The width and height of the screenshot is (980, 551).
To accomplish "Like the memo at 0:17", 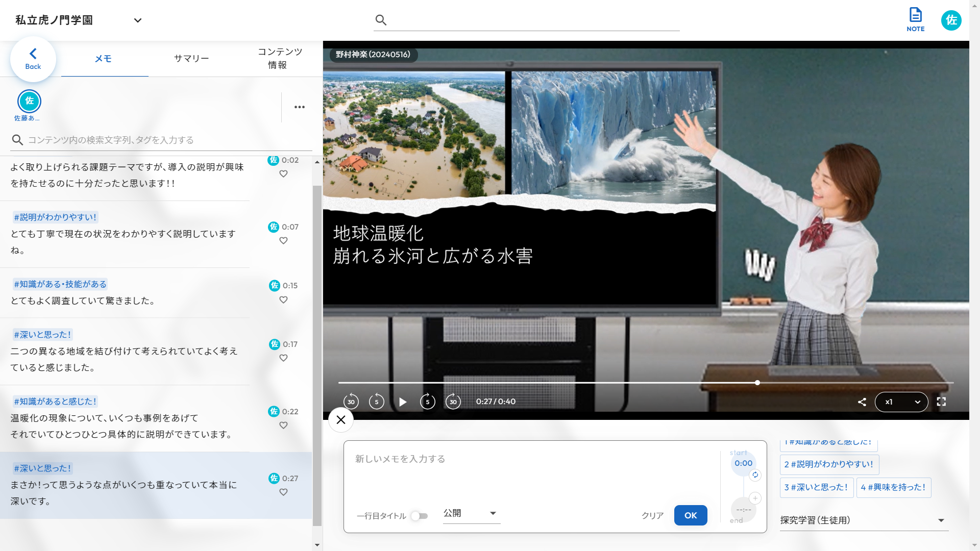I will click(283, 358).
